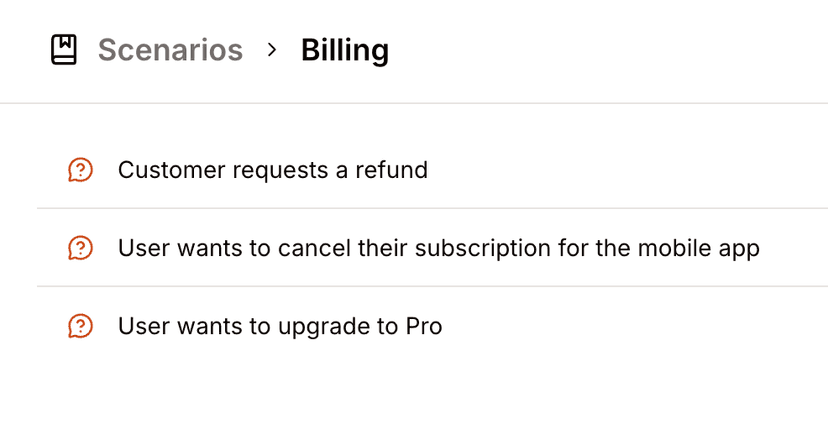Click the question icon beside the refund scenario

80,170
